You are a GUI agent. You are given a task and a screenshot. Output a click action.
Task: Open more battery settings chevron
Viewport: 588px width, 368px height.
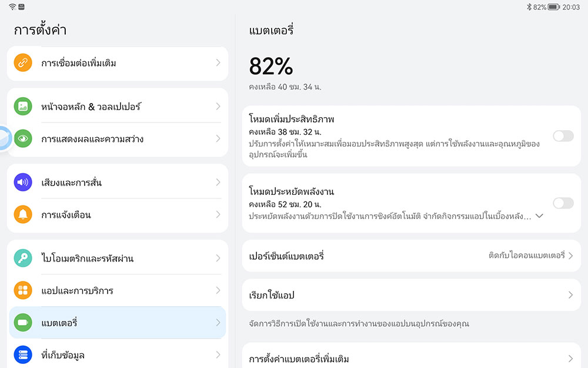tap(570, 359)
